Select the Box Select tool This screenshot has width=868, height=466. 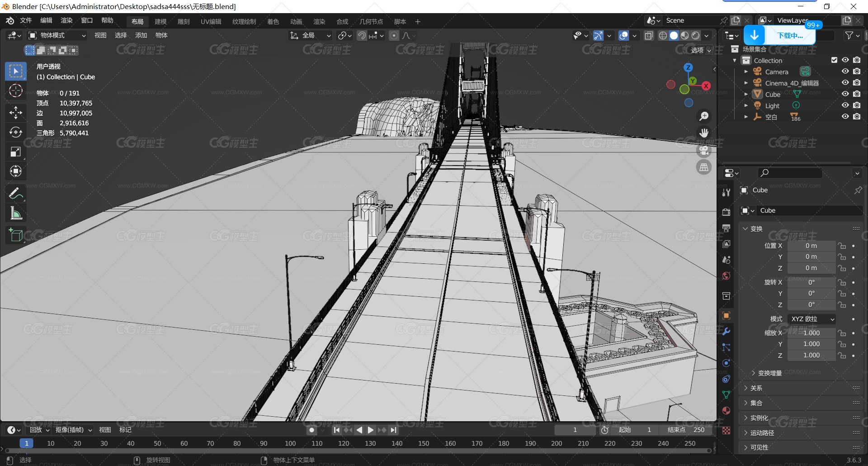coord(16,71)
